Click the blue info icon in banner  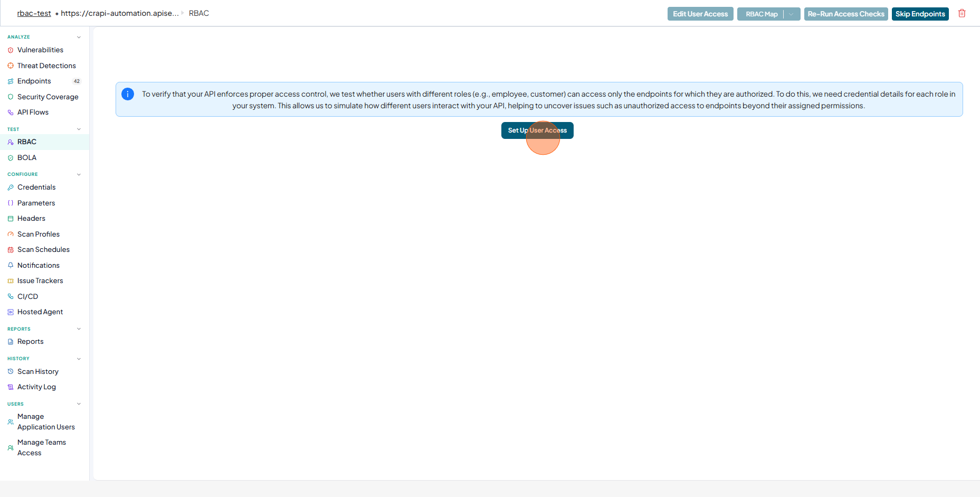click(x=128, y=94)
